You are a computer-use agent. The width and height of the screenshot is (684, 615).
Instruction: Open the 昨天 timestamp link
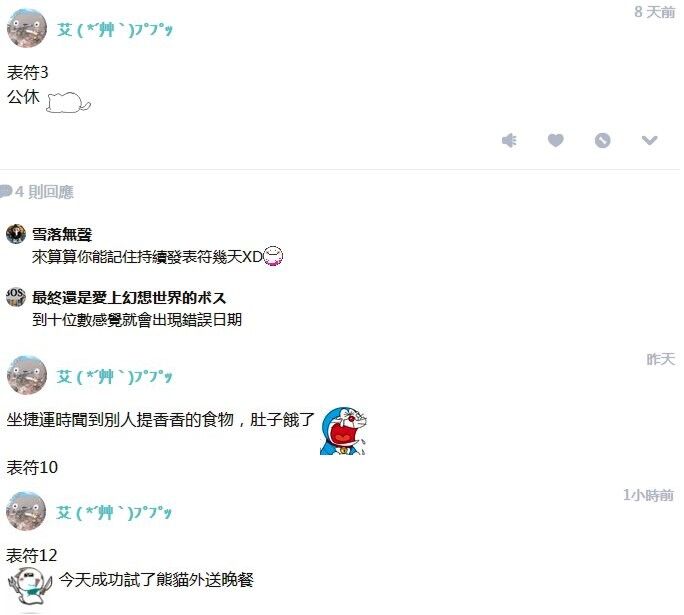click(x=660, y=359)
